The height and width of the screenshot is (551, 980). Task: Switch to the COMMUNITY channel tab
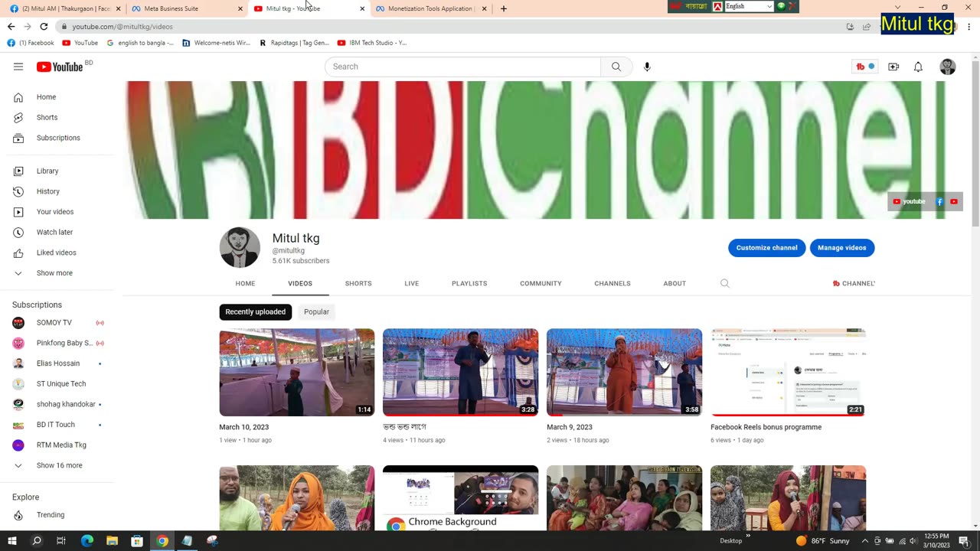541,283
